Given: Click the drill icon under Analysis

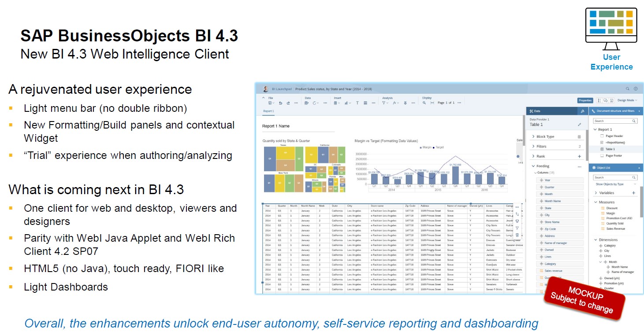Looking at the screenshot, I should point(405,103).
